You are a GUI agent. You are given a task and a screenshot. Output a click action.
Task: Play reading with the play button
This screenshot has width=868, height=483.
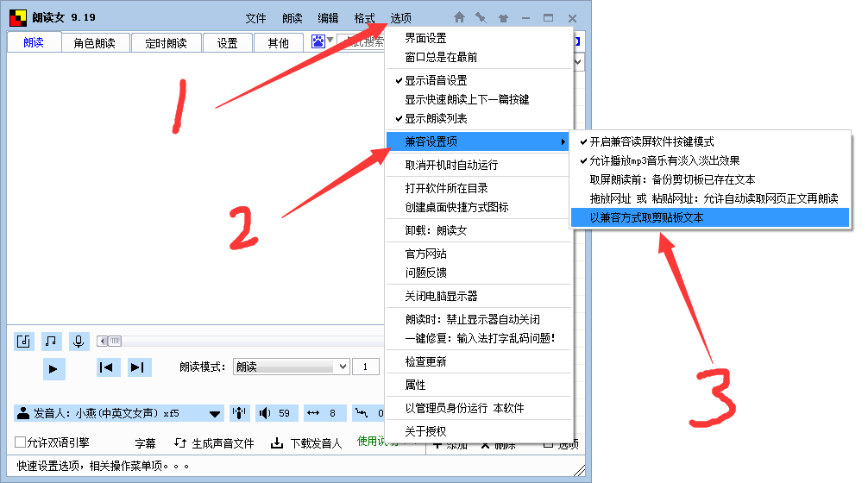53,368
